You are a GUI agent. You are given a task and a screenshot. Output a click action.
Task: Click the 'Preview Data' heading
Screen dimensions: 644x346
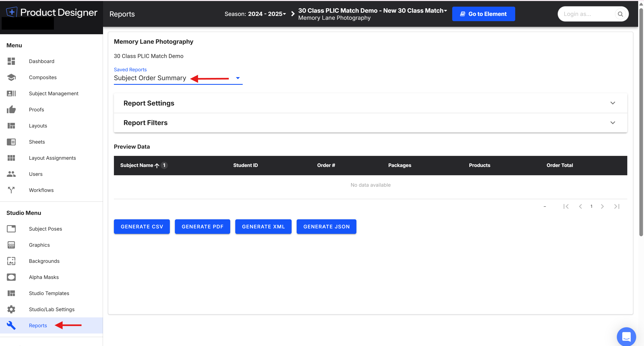[132, 147]
